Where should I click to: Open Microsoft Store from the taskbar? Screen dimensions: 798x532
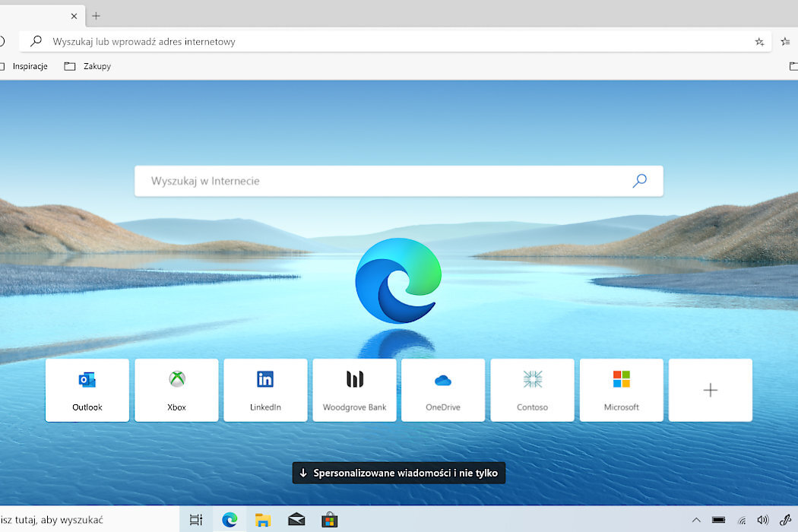[330, 520]
